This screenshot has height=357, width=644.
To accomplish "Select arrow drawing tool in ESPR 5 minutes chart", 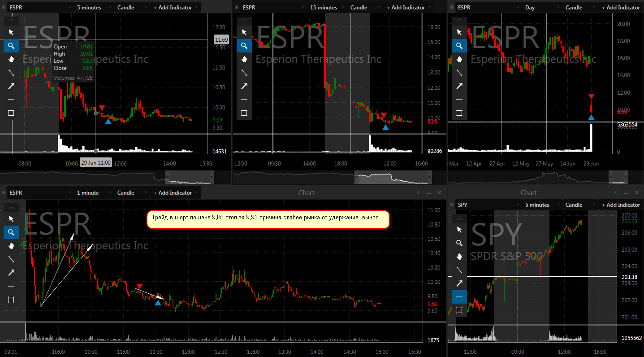I will [x=11, y=86].
